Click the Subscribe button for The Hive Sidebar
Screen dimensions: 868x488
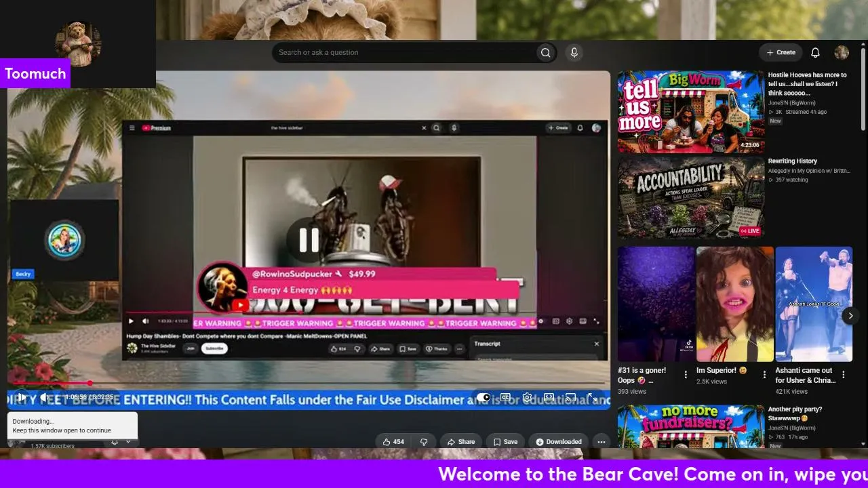pyautogui.click(x=214, y=348)
